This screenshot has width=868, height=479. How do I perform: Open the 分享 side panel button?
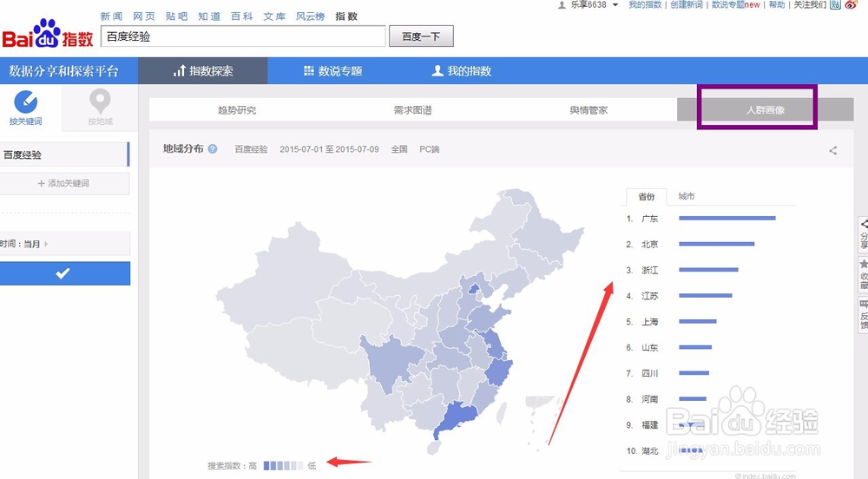tap(863, 234)
